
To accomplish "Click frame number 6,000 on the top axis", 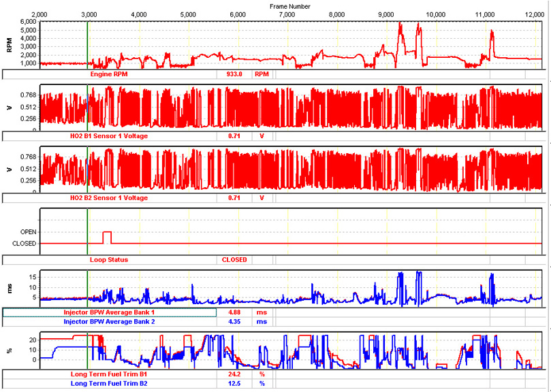I will point(238,14).
